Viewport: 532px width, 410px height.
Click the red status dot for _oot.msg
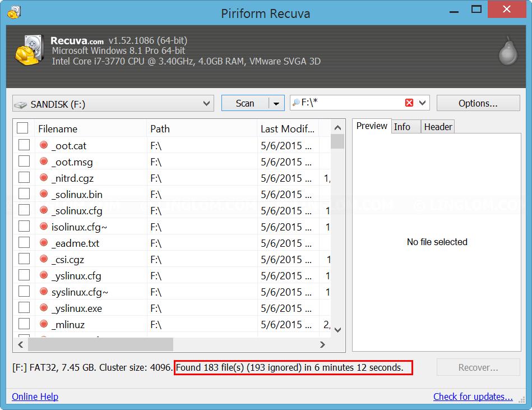pos(43,161)
